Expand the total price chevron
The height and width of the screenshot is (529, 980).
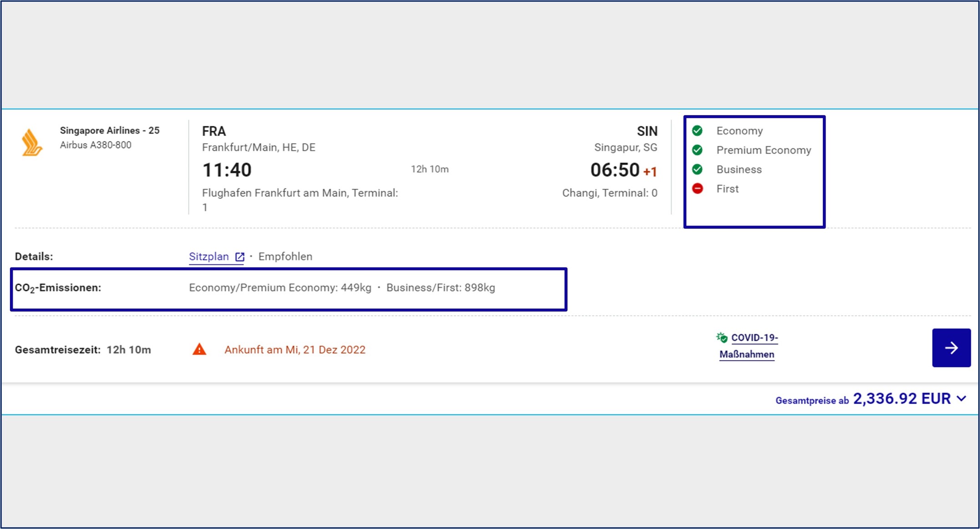pyautogui.click(x=962, y=399)
